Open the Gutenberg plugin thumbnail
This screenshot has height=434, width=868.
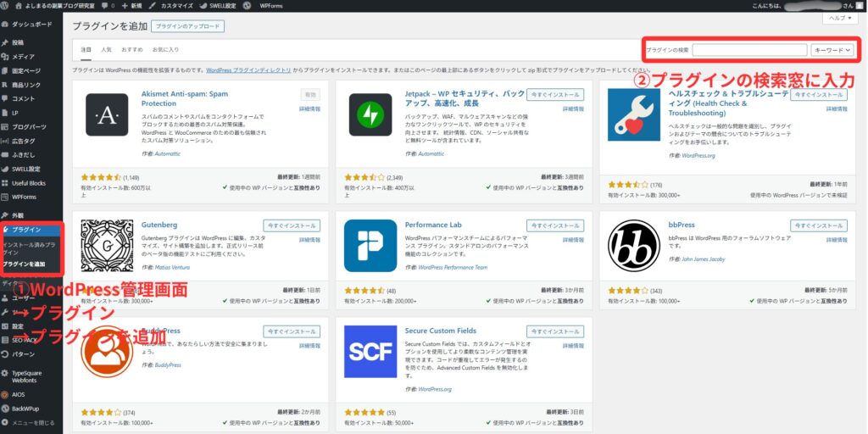point(107,246)
